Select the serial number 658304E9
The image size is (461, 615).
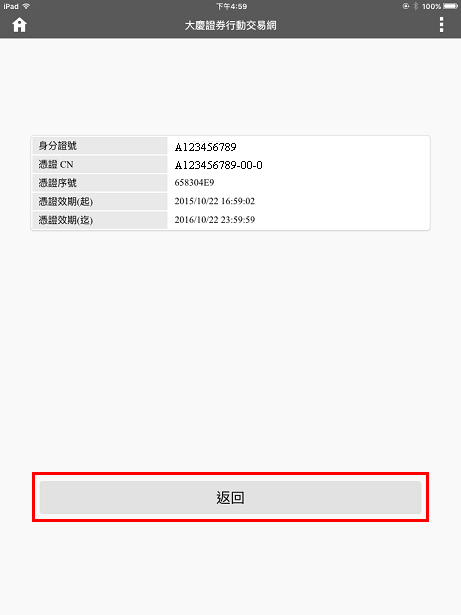[x=194, y=182]
